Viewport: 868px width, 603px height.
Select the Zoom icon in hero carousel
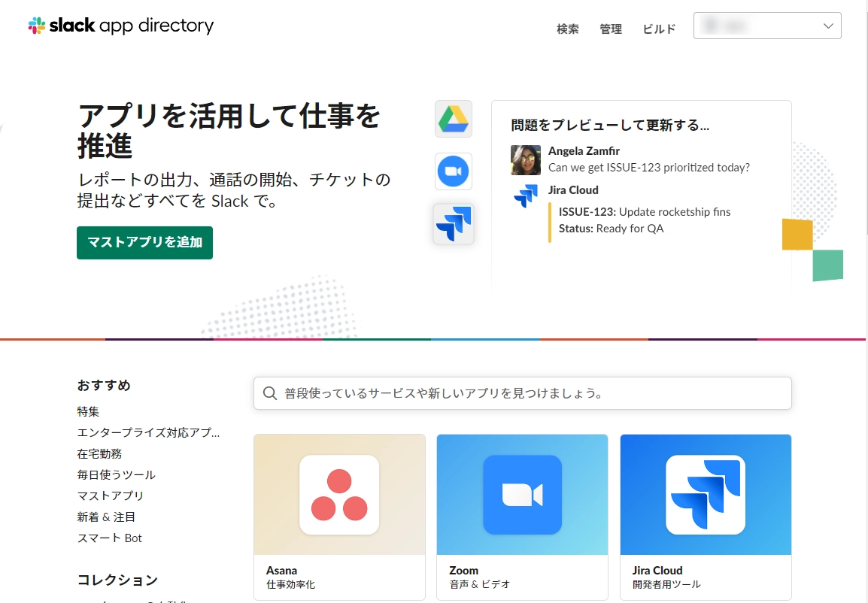(x=454, y=171)
